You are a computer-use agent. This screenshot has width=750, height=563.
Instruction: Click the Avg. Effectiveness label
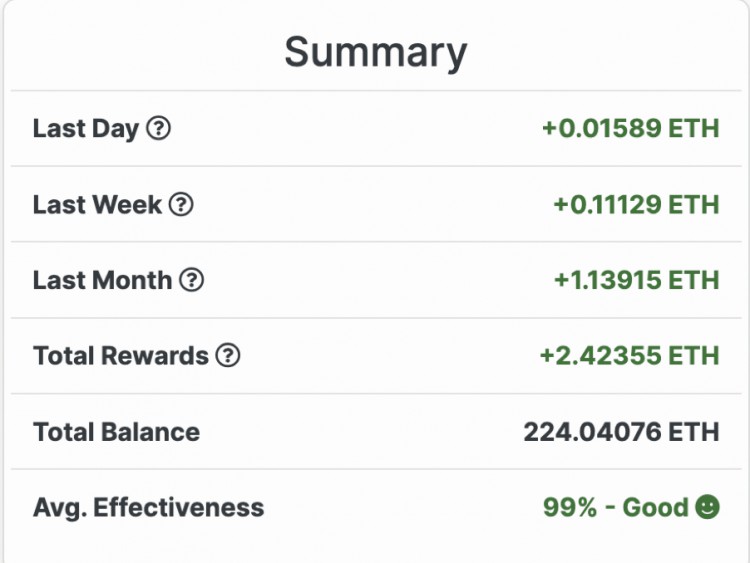pyautogui.click(x=149, y=508)
